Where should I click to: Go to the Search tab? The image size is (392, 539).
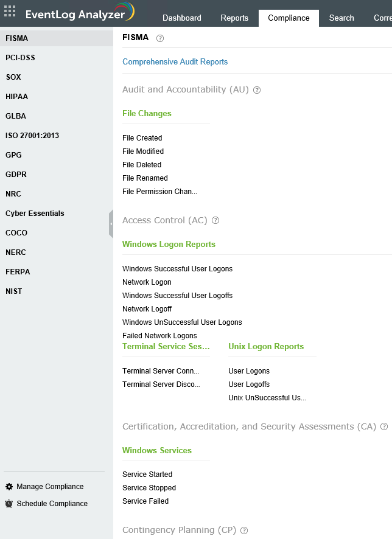[341, 18]
